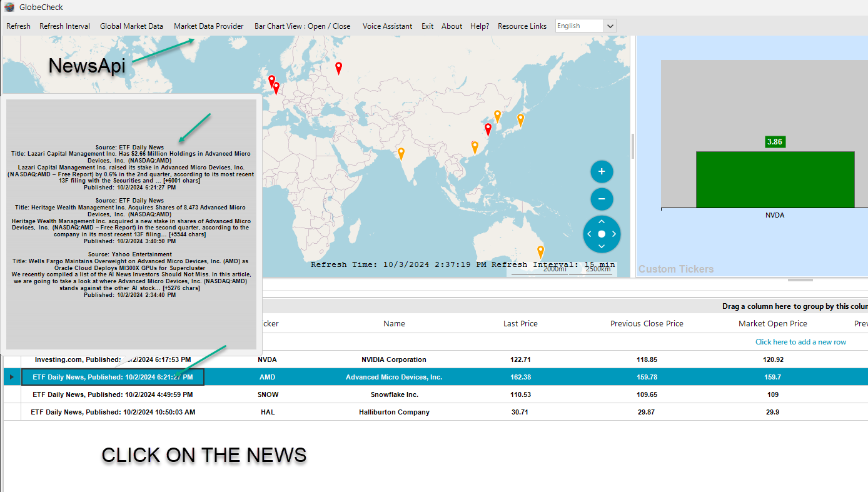Zoom out the map with minus button
The width and height of the screenshot is (868, 492).
602,199
